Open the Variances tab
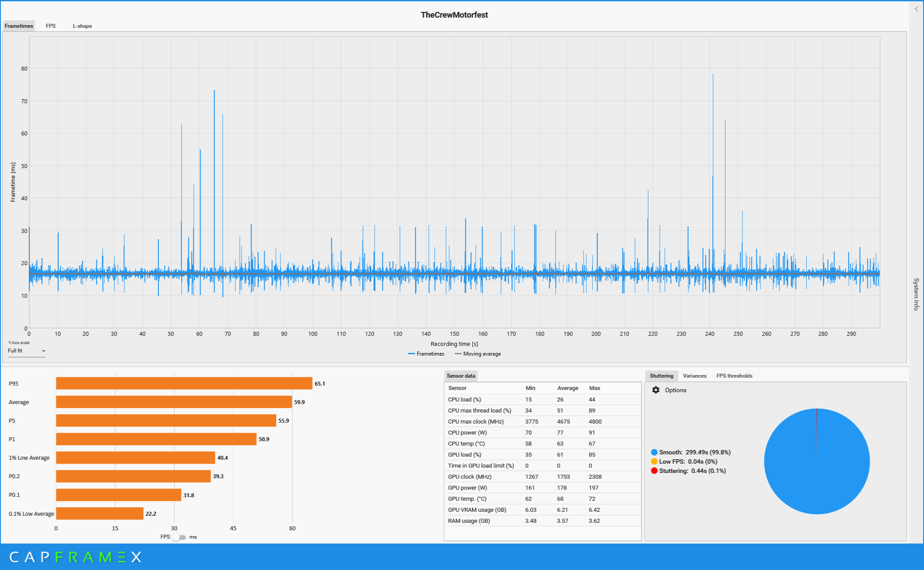924x570 pixels. [x=694, y=376]
